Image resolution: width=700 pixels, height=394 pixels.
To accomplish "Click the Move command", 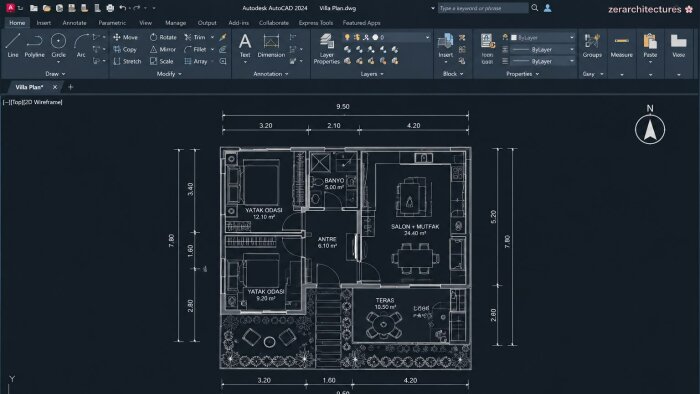I will tap(125, 37).
